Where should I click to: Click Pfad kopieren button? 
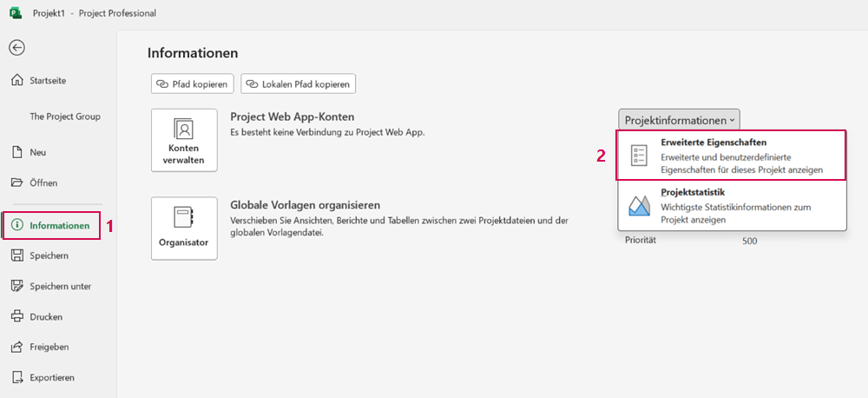pyautogui.click(x=193, y=84)
